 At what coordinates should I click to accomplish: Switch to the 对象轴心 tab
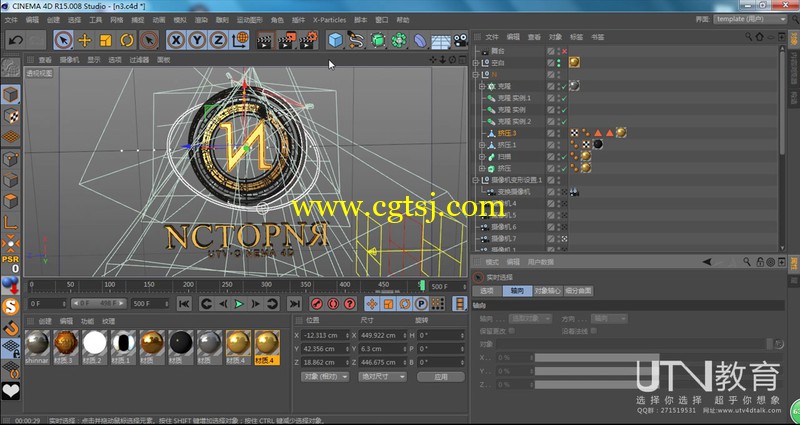point(548,291)
